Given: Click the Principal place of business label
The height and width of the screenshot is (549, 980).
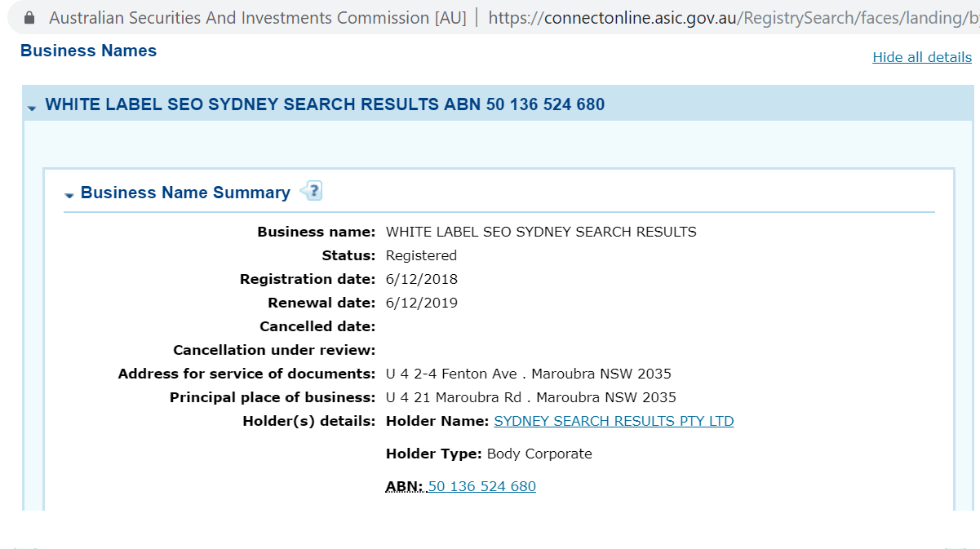Looking at the screenshot, I should coord(273,397).
